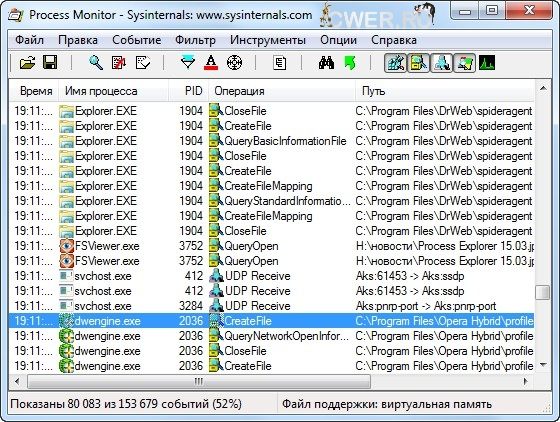Open the Filter funnel icon
The height and width of the screenshot is (422, 560).
pyautogui.click(x=188, y=63)
